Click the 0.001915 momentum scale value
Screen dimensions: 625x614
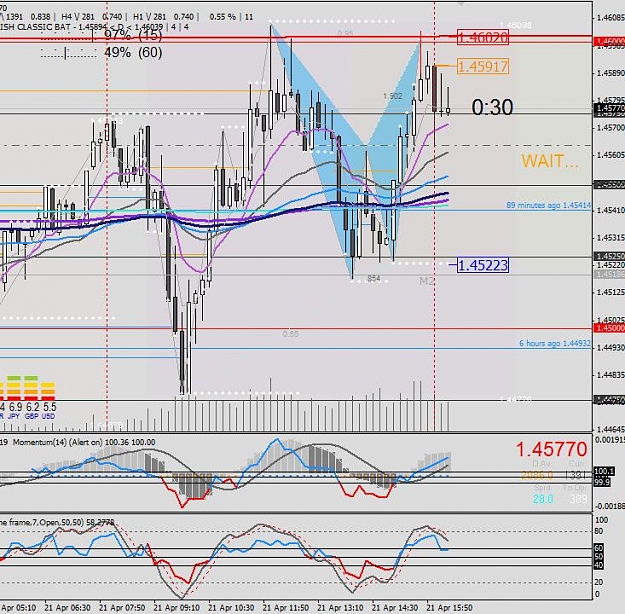click(x=610, y=440)
